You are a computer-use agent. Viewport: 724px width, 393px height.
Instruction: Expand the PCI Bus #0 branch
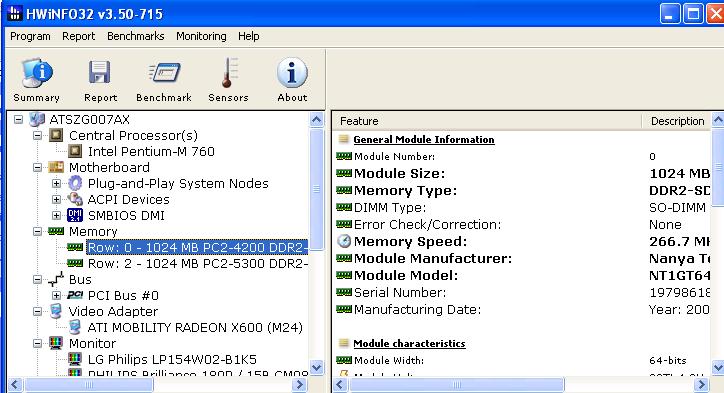click(56, 295)
